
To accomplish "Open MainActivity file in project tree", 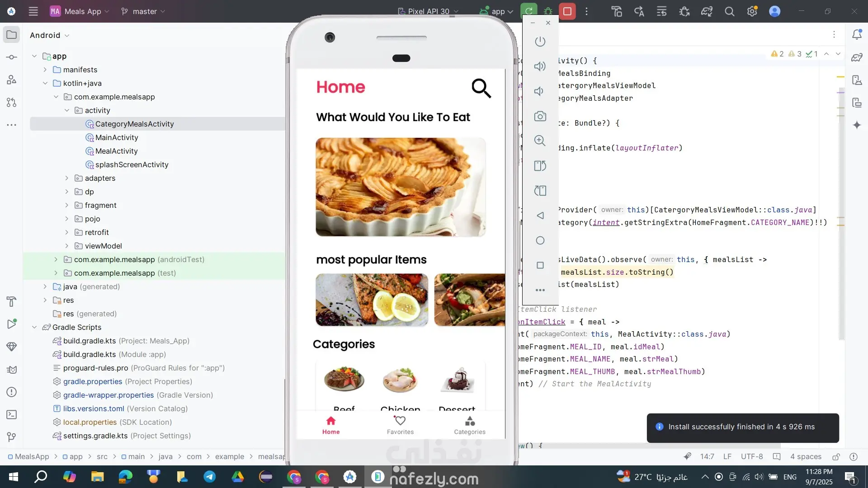I will coord(116,137).
